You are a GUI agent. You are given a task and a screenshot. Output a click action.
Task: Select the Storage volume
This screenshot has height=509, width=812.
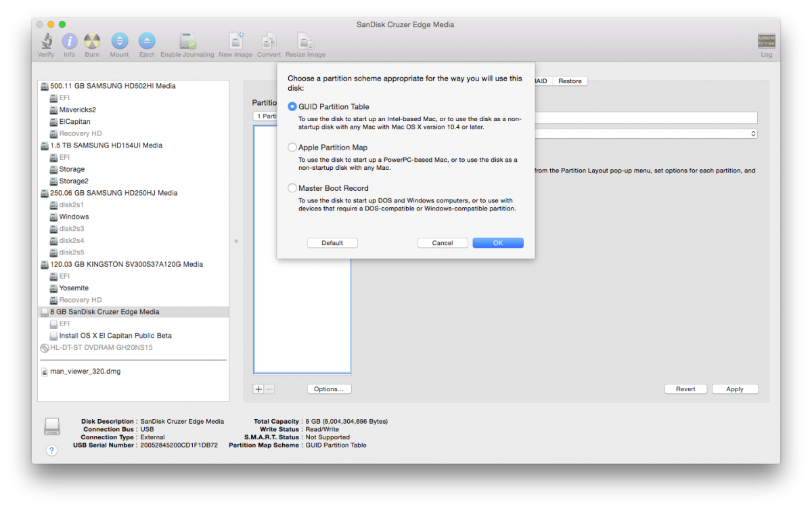[x=134, y=169]
